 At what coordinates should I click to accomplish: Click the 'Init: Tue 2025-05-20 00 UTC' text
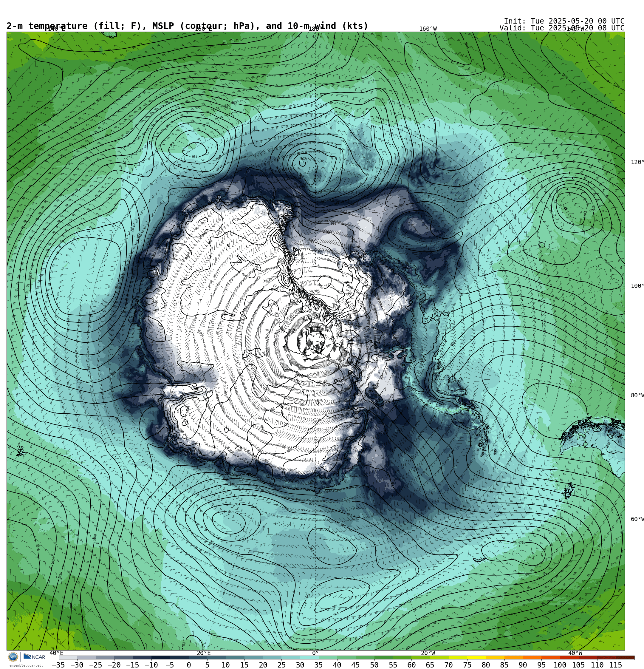coord(564,21)
